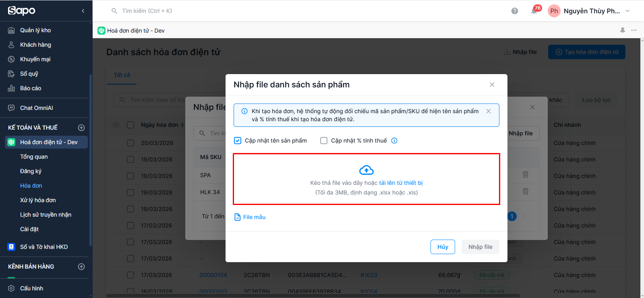Add a channel in KÊNH BÁN HÀNG
Image resolution: width=644 pixels, height=298 pixels.
tap(81, 267)
